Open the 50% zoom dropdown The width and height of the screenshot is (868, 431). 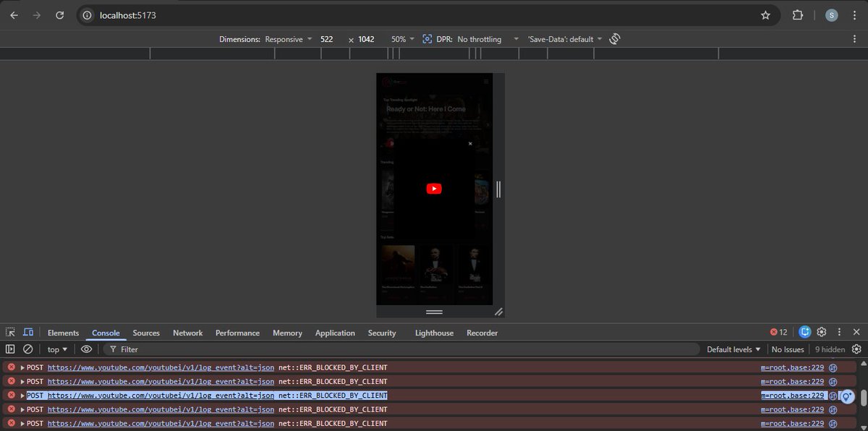pyautogui.click(x=403, y=39)
